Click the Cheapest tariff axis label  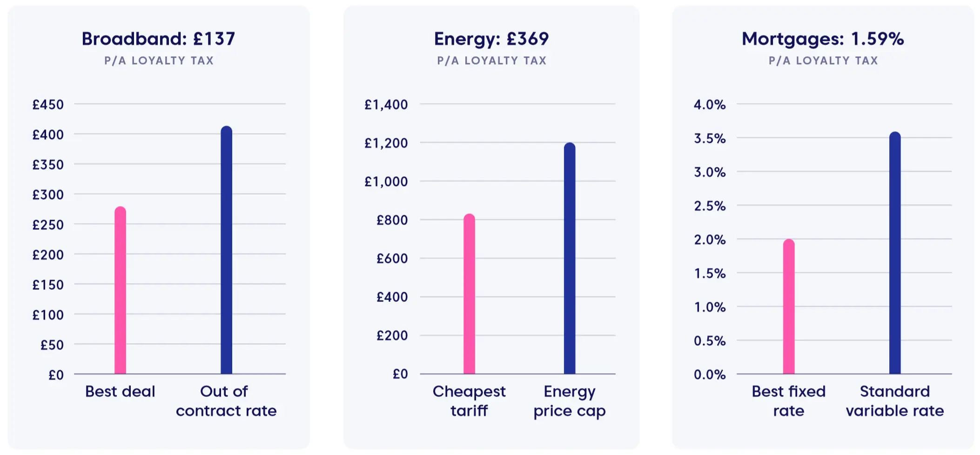469,401
